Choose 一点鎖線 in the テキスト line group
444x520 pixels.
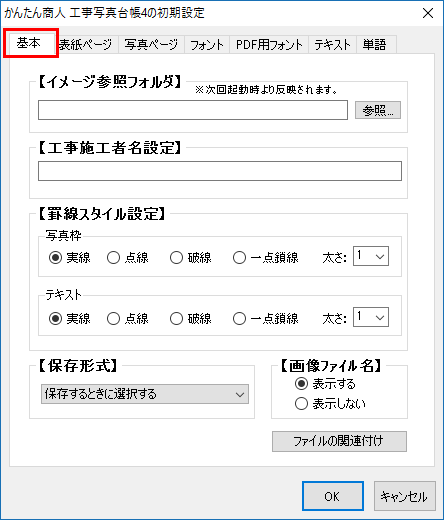266,319
